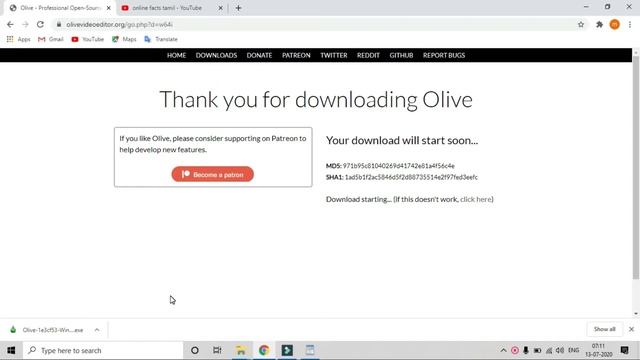640x360 pixels.
Task: Open a new browser tab
Action: click(238, 8)
